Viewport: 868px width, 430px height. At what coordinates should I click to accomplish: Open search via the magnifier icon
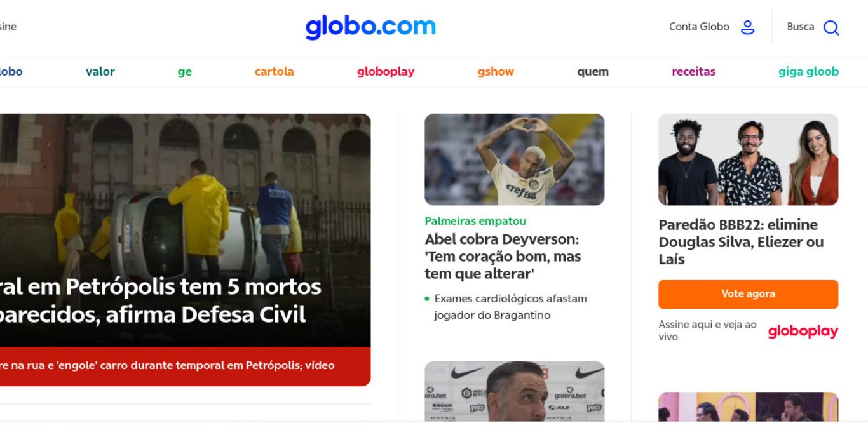[831, 27]
